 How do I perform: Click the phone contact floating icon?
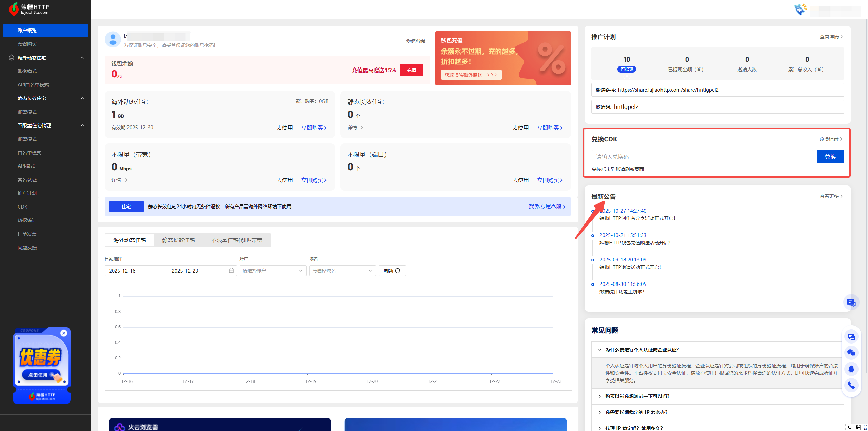pos(851,385)
